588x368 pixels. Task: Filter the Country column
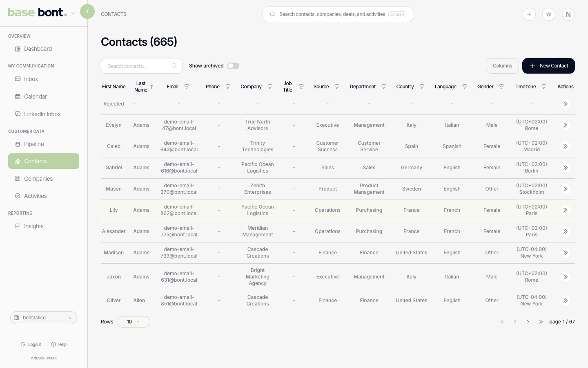(x=422, y=87)
